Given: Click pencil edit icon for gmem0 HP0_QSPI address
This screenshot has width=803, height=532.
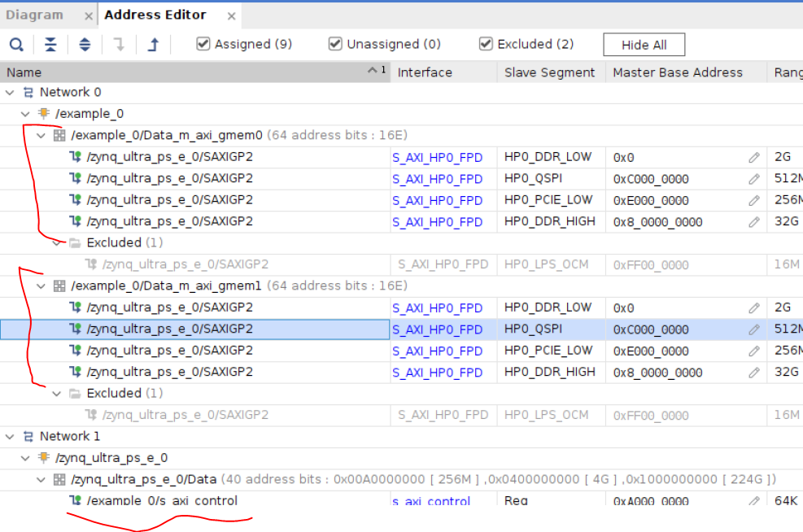Looking at the screenshot, I should 754,179.
